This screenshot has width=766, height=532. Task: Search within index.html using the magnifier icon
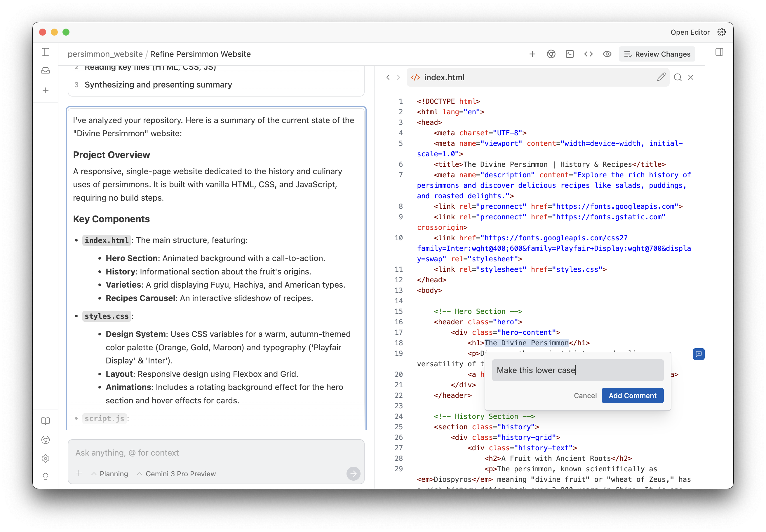click(678, 77)
